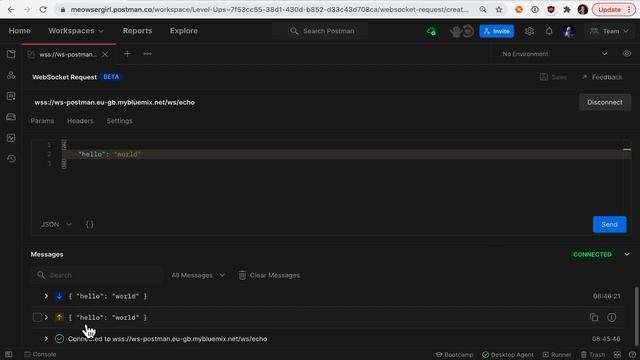Screen dimensions: 640x360
Task: Click the sync status cloud icon
Action: [431, 31]
